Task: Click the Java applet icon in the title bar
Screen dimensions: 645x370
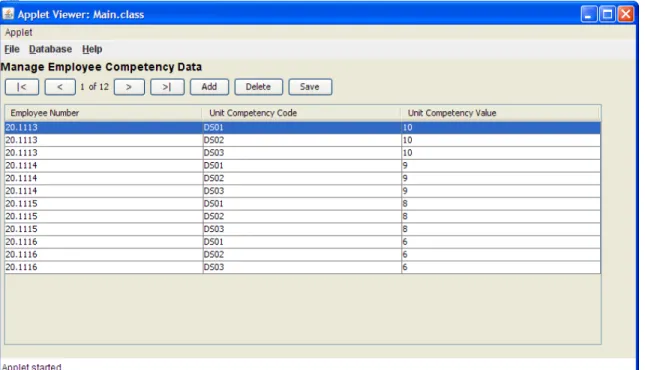Action: pos(8,14)
